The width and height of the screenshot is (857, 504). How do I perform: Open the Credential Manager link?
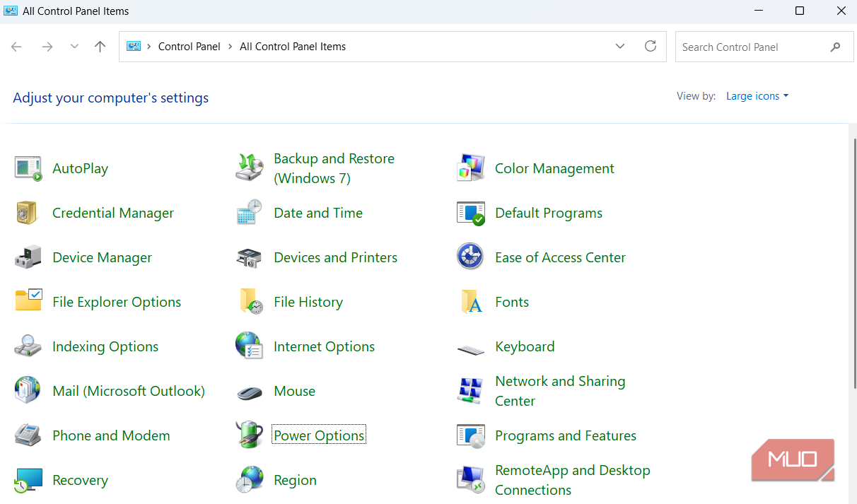tap(113, 213)
